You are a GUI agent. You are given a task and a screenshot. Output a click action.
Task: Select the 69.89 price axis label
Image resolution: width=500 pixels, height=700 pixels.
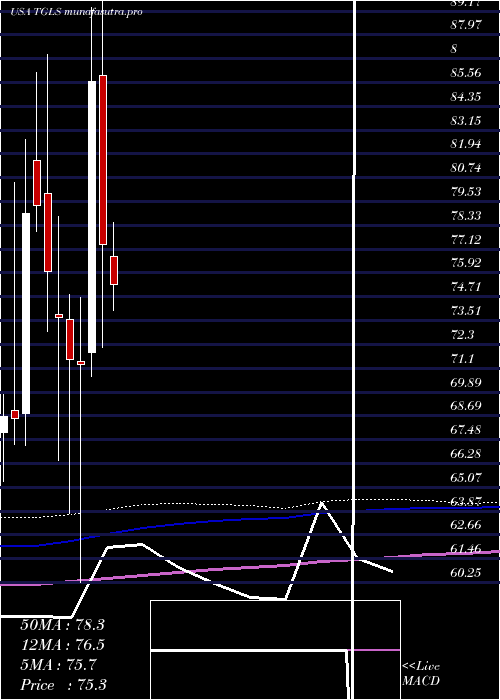[466, 382]
